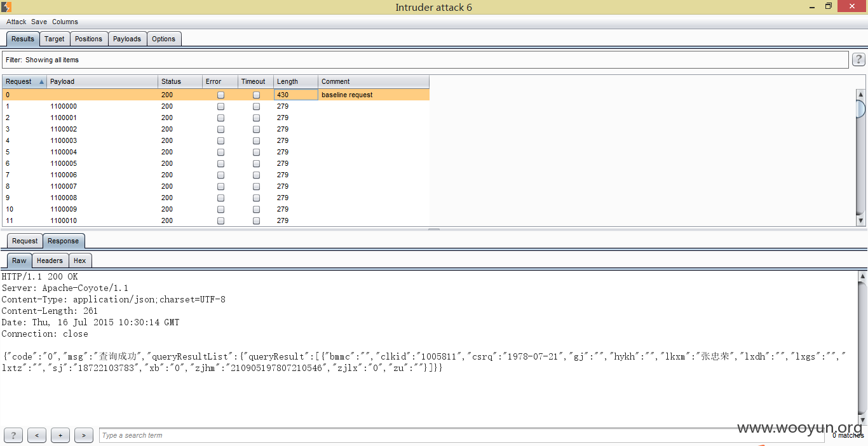Open the Response message tab
Image resolution: width=868 pixels, height=446 pixels.
pyautogui.click(x=64, y=241)
